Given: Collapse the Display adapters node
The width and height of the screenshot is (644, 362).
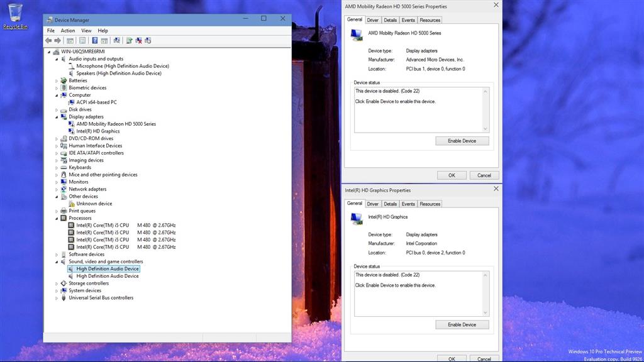Looking at the screenshot, I should coord(57,117).
